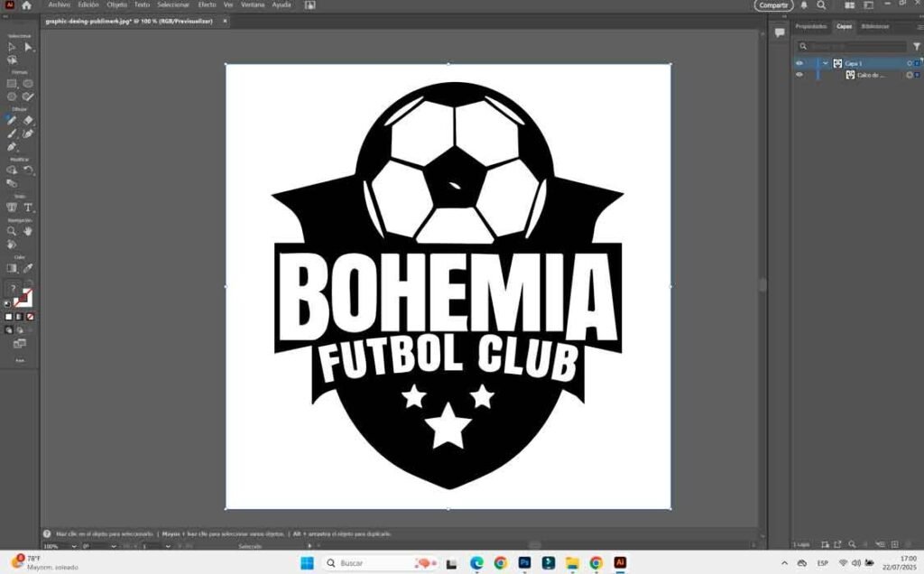Open the Objeto menu
The height and width of the screenshot is (574, 924).
(x=117, y=5)
